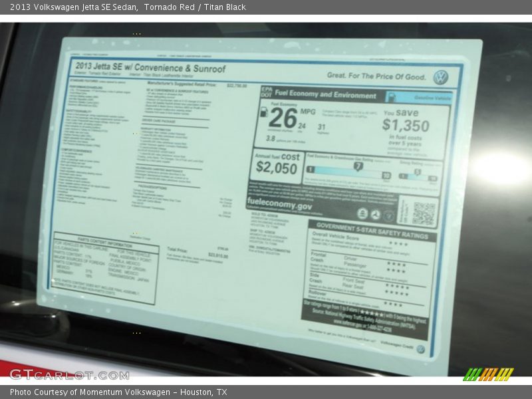
Task: Click the "2013 Volkswagen Jetta SE Sedan" caption text
Action: (x=74, y=7)
